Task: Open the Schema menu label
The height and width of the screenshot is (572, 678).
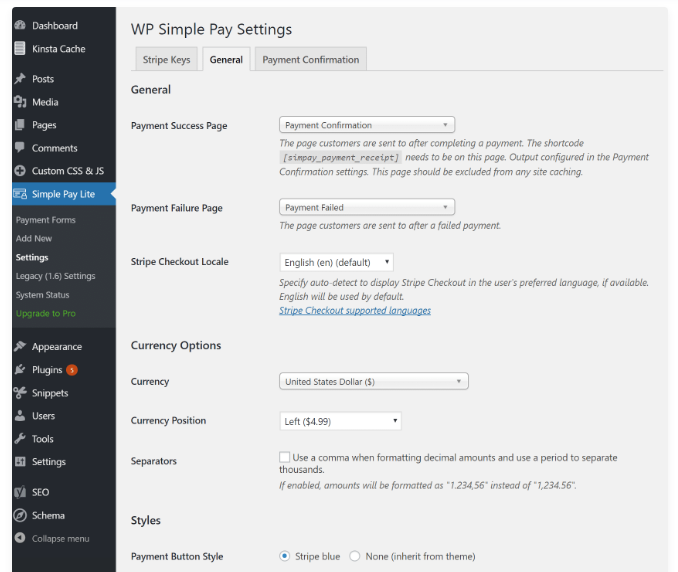Action: tap(48, 515)
